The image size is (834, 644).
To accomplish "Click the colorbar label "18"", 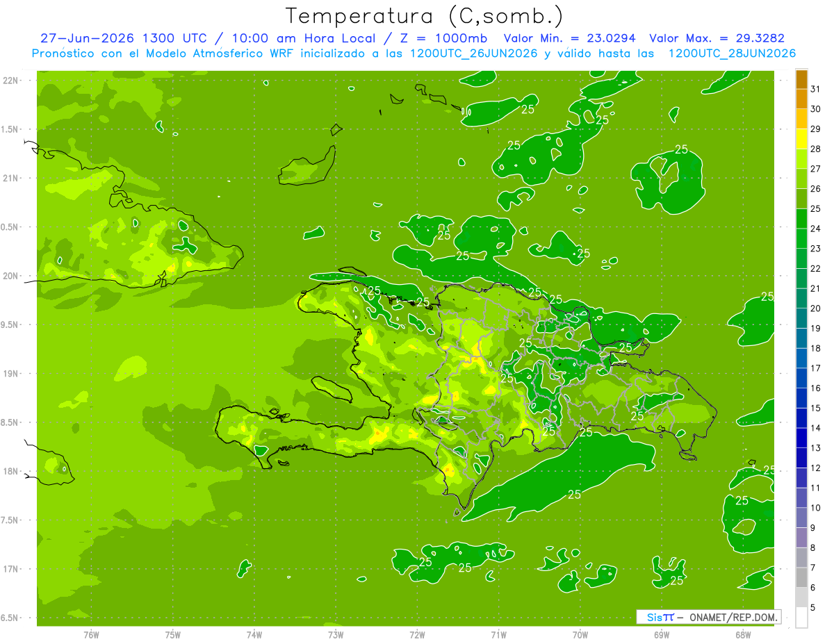I will pos(816,348).
